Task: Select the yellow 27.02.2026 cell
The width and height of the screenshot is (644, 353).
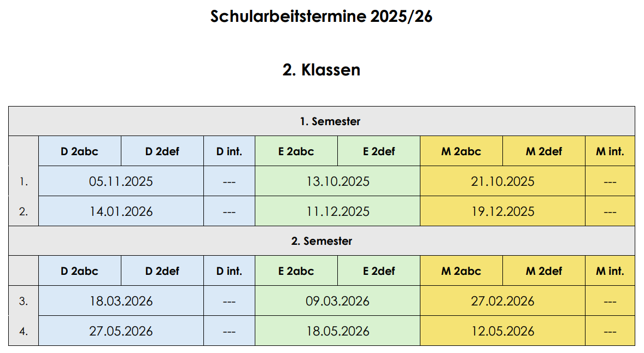Action: tap(502, 301)
